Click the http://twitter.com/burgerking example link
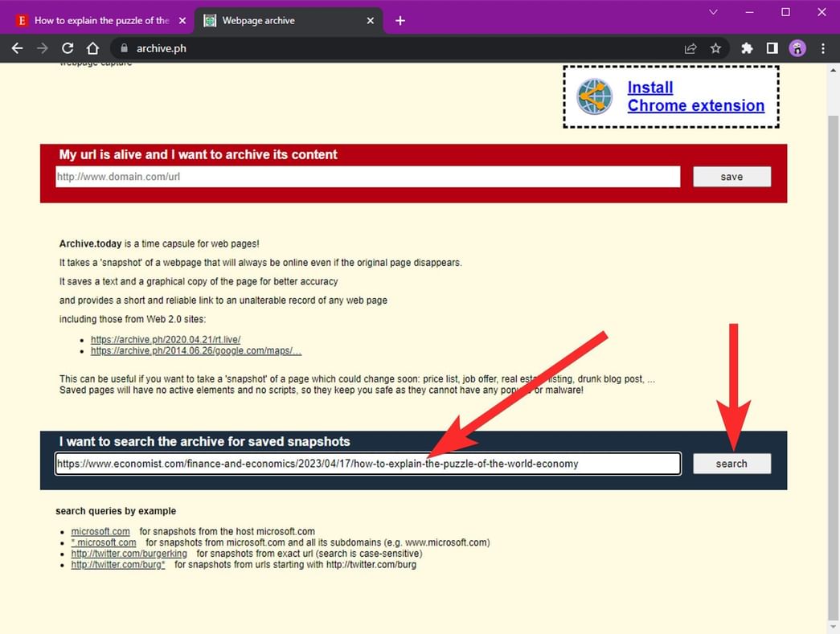 (129, 553)
